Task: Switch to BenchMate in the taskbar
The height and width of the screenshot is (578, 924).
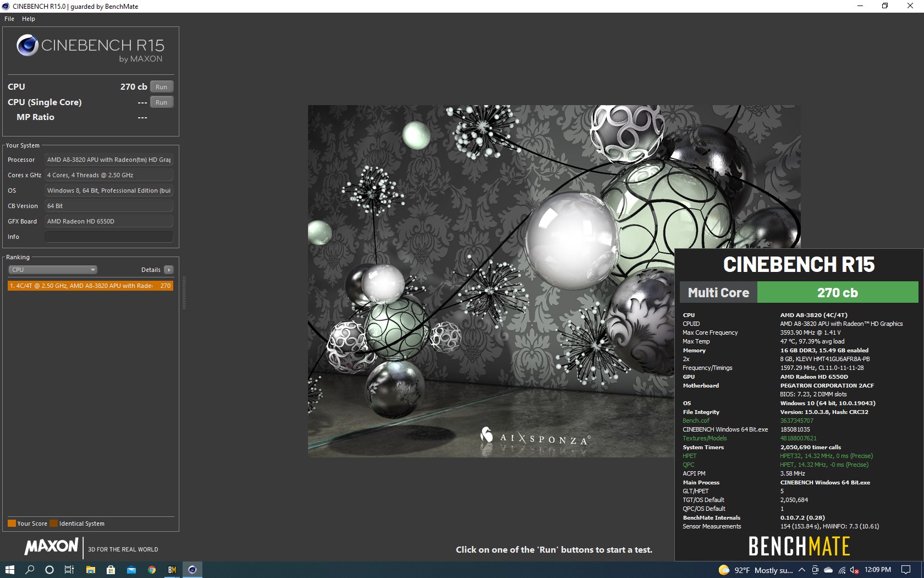Action: click(172, 570)
